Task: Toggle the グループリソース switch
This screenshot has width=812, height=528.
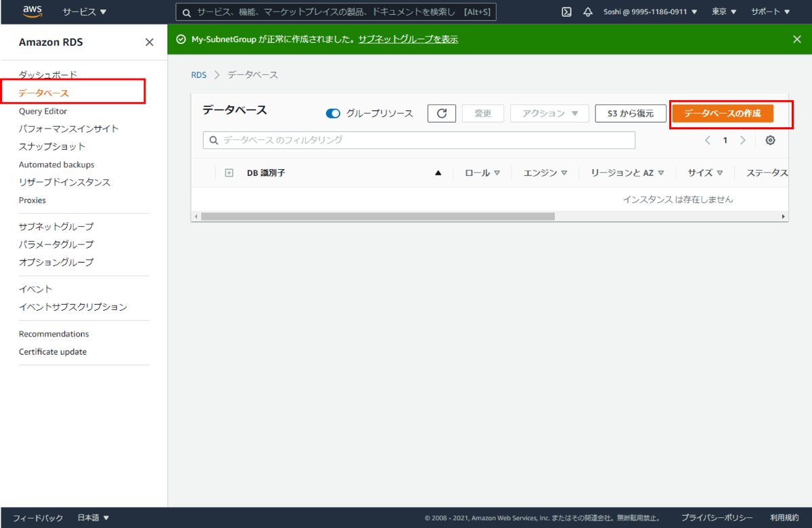Action: tap(333, 114)
